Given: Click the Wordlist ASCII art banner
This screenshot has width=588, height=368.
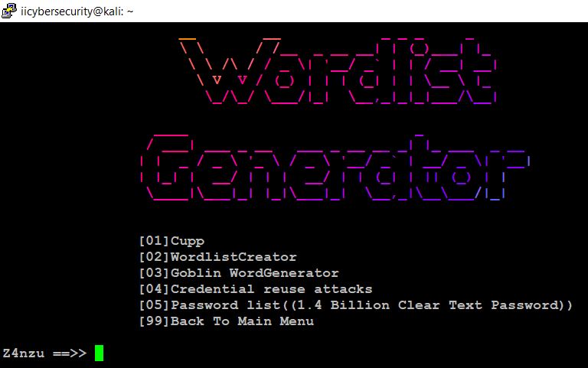Looking at the screenshot, I should pos(338,70).
